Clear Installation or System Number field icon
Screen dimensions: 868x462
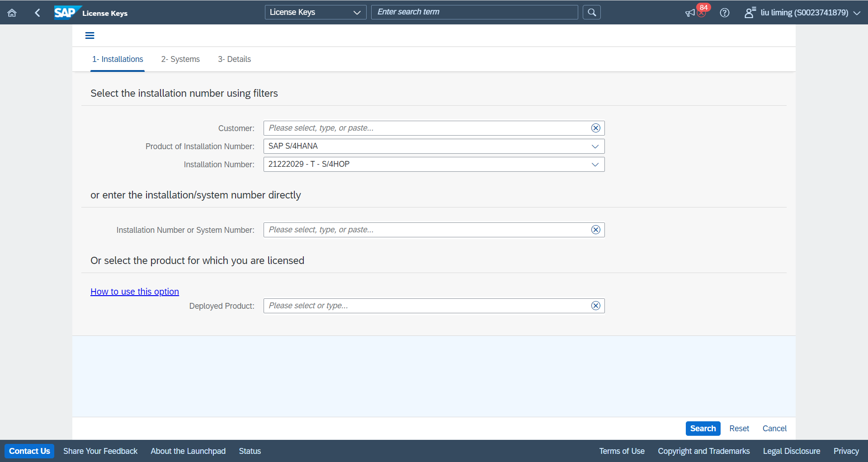(596, 230)
